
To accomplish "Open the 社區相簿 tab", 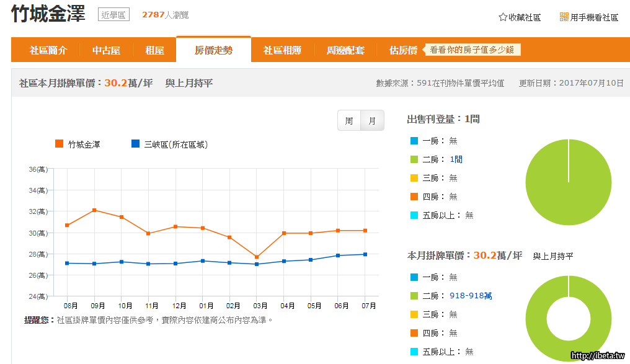I will tap(282, 50).
